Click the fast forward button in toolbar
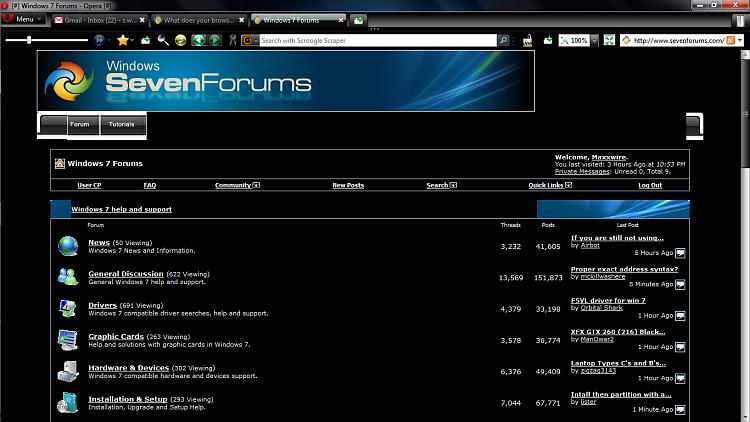Image resolution: width=750 pixels, height=422 pixels. pos(99,41)
